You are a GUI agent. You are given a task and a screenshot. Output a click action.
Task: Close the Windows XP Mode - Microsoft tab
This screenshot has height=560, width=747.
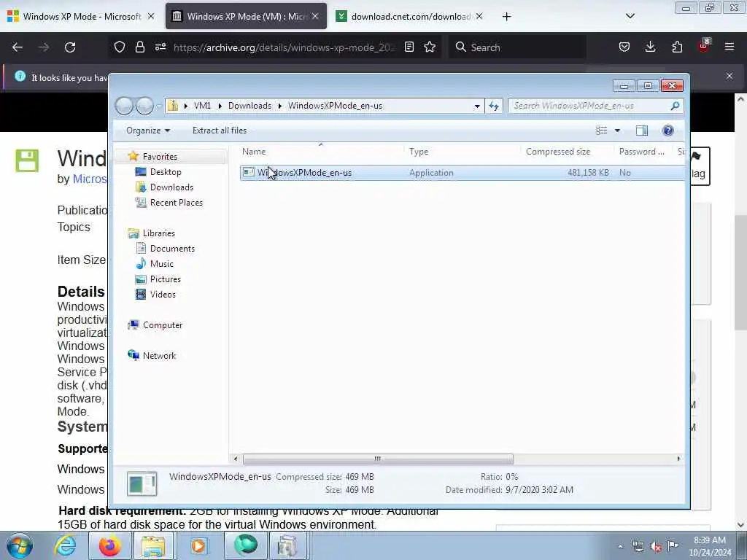150,16
